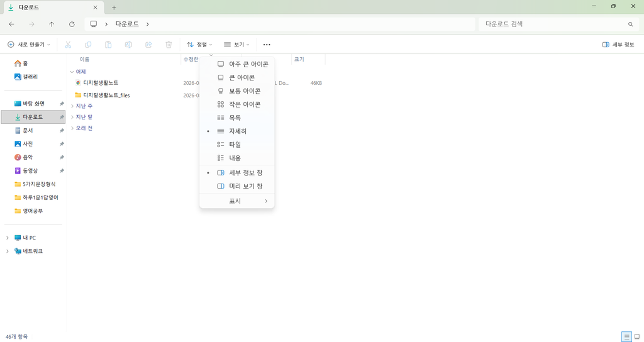Refresh the Downloads folder view
The height and width of the screenshot is (342, 644).
point(72,25)
